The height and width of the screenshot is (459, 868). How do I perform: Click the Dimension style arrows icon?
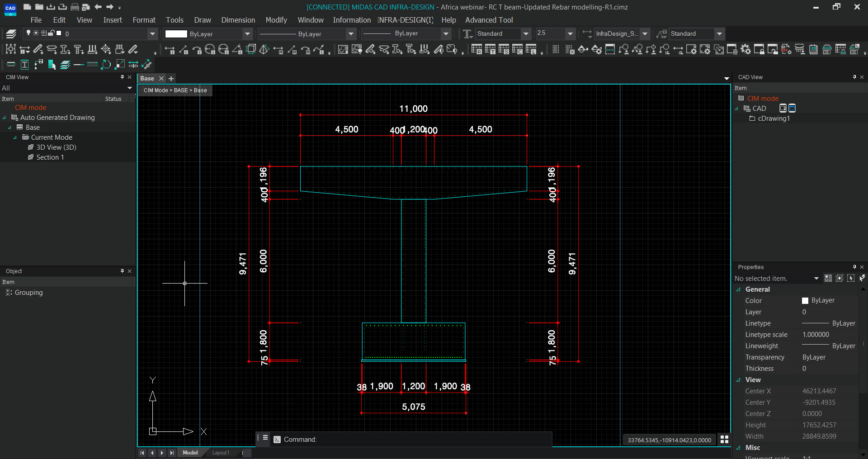point(587,33)
